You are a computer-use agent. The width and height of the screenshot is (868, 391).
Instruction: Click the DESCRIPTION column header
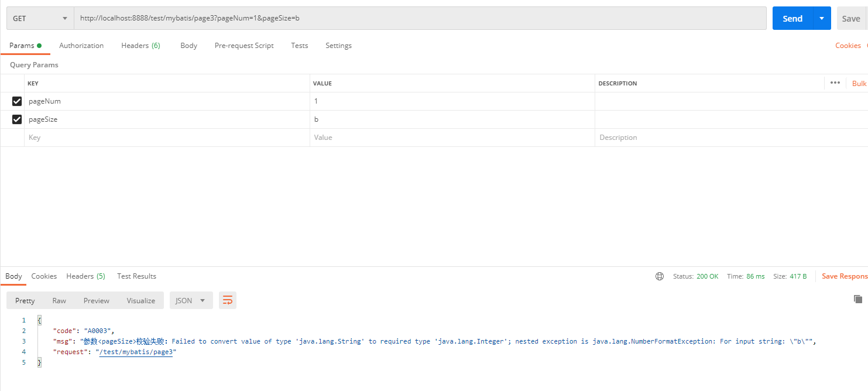[x=617, y=83]
